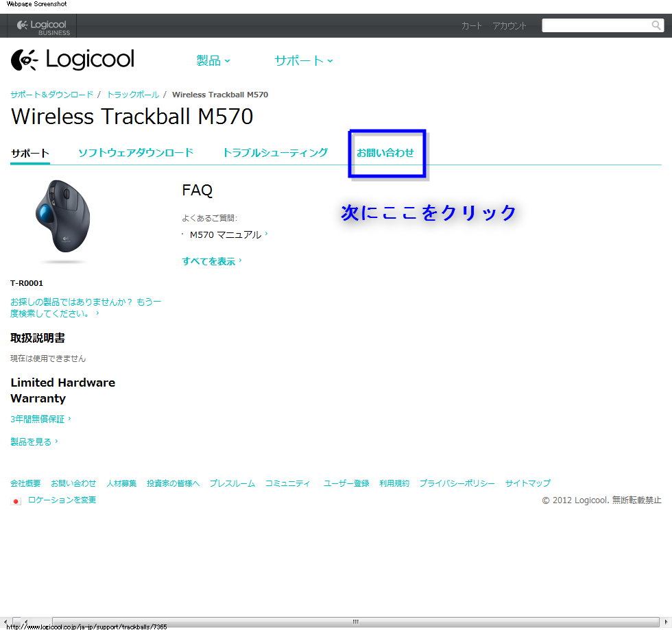
Task: Expand the サポート dropdown menu in header
Action: pos(303,60)
